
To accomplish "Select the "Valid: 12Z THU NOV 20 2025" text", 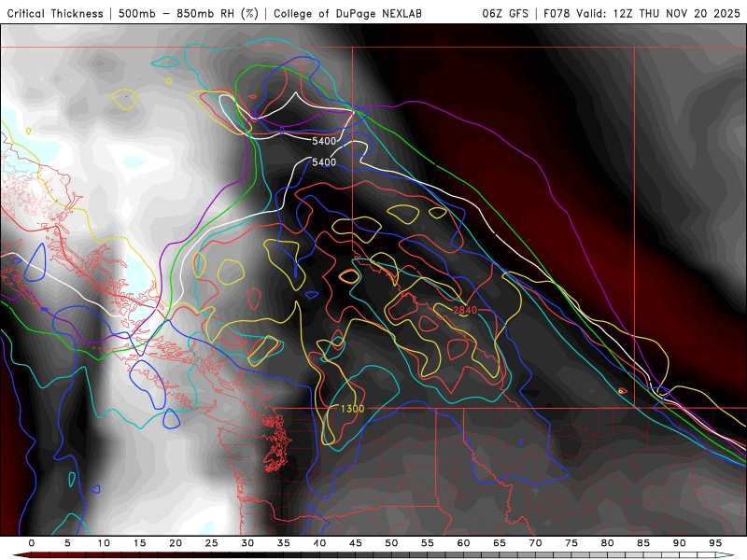I will [x=658, y=13].
